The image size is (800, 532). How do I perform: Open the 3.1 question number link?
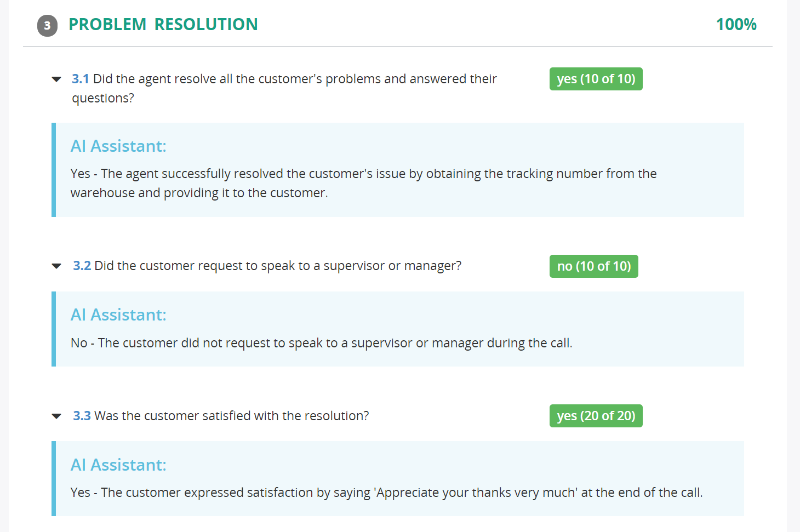click(80, 79)
